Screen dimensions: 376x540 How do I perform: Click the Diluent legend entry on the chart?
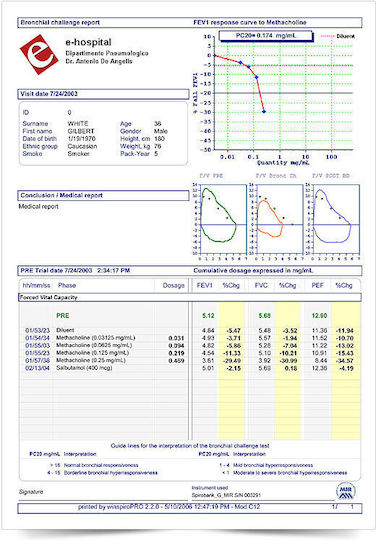pos(337,36)
